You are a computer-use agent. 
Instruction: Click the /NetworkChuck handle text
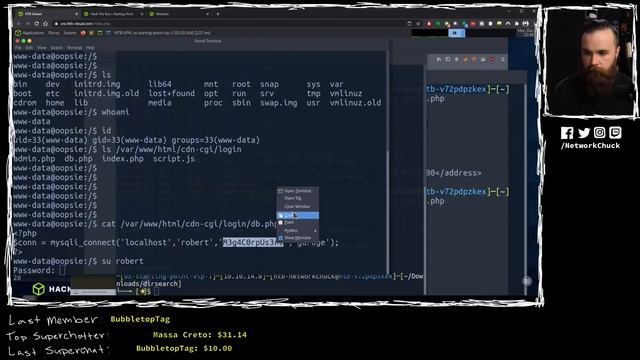pyautogui.click(x=590, y=146)
